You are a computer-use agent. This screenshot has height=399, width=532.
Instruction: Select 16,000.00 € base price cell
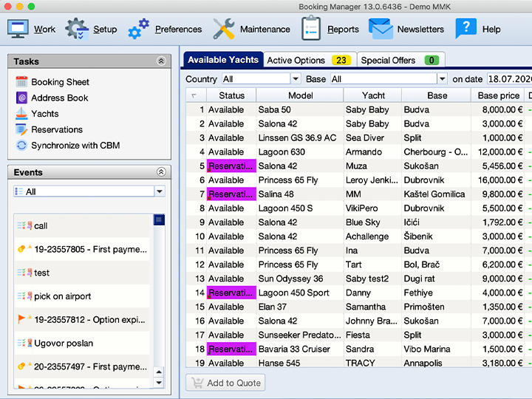click(x=498, y=180)
